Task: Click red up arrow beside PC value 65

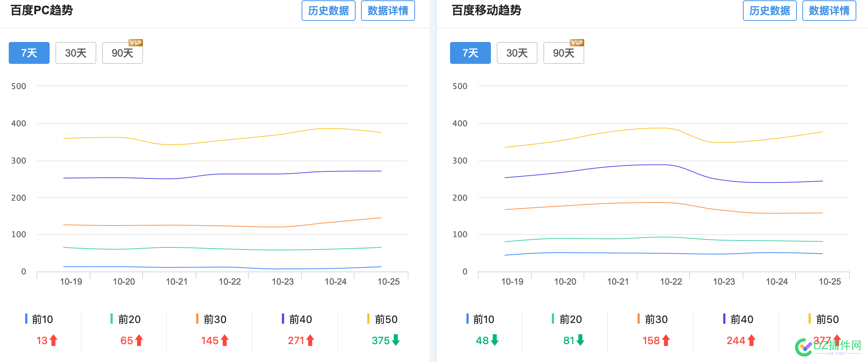Action: (139, 340)
